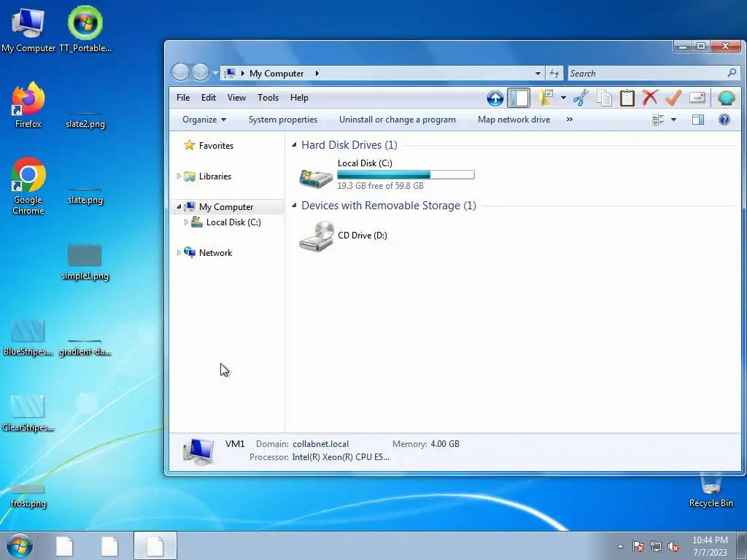Select slate2.png on the desktop
The image size is (747, 560).
pos(85,120)
